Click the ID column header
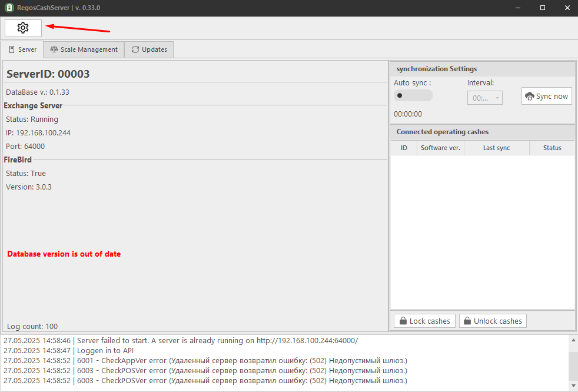The image size is (578, 392). coord(404,148)
